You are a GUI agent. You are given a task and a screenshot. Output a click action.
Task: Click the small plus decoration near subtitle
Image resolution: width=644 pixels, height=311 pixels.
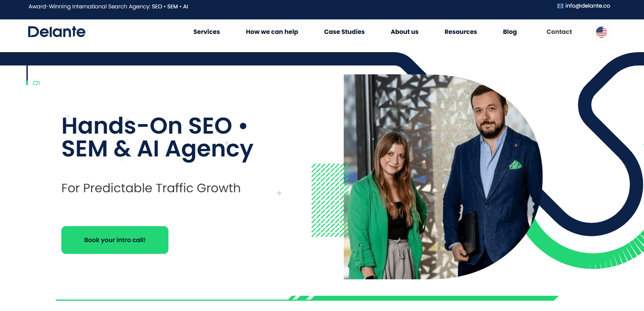279,193
